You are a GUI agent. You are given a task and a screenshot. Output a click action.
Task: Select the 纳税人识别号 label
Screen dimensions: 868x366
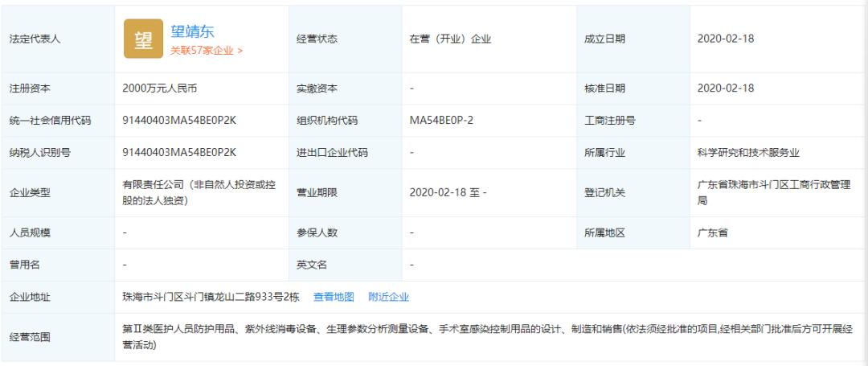click(x=40, y=152)
